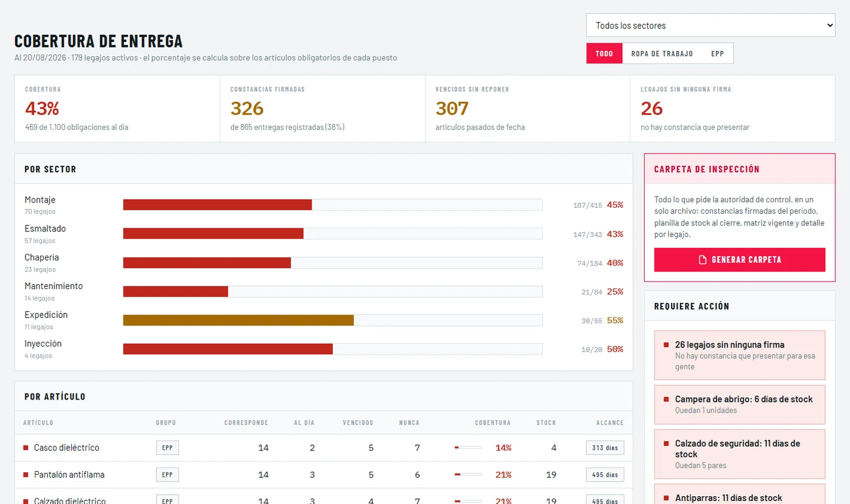Click the EPP badge for Pantalón antiflama
Screen dimensions: 850x504
tap(168, 475)
